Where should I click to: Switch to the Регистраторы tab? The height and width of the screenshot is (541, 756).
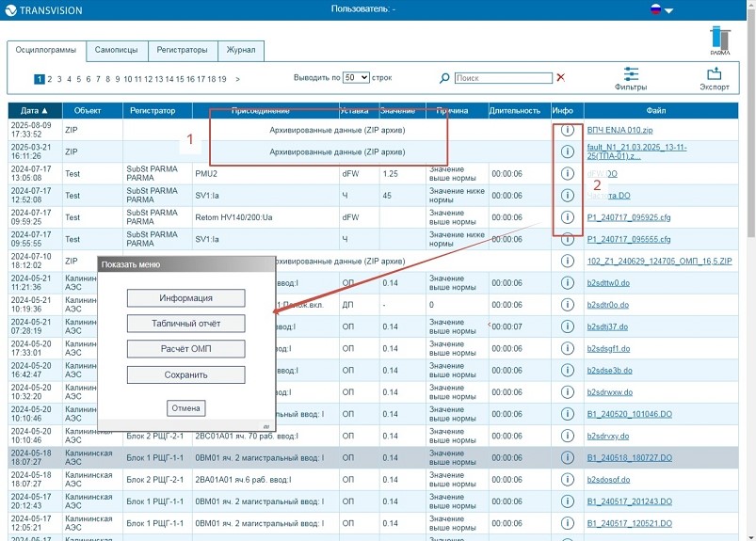183,50
